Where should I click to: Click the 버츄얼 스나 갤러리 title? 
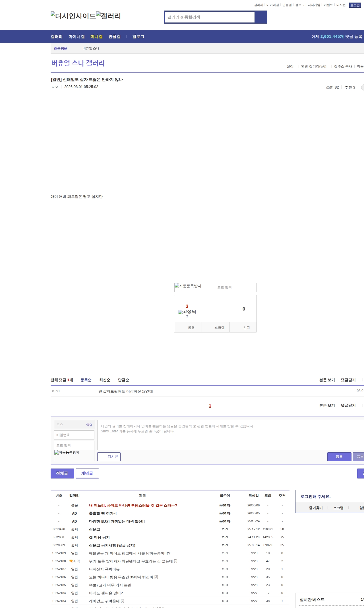coord(78,63)
